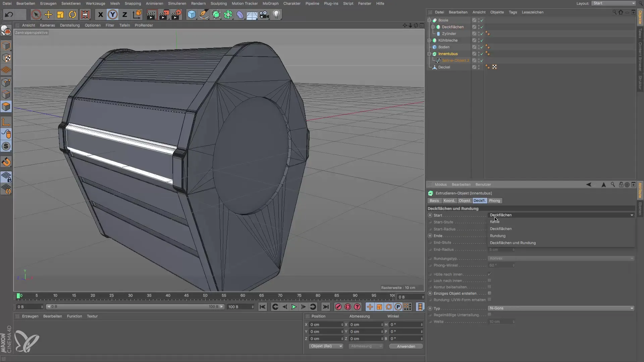644x362 pixels.
Task: Enable the axis mode icon
Action: [x=6, y=122]
